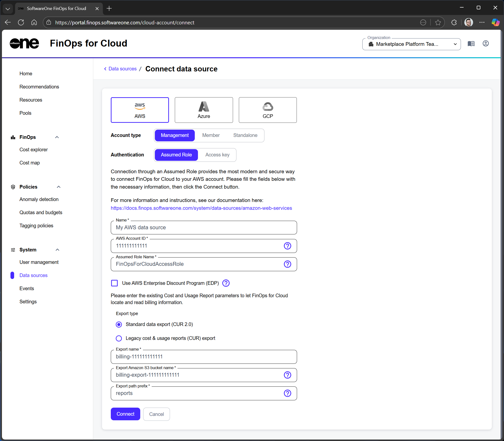Open the user profile icon in the header
The image size is (504, 441).
click(x=485, y=44)
